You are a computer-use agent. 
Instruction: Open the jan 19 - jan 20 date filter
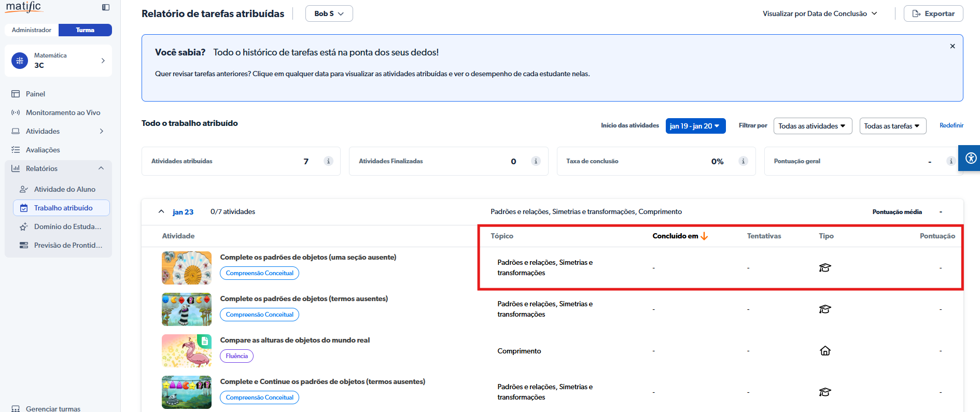(x=695, y=126)
